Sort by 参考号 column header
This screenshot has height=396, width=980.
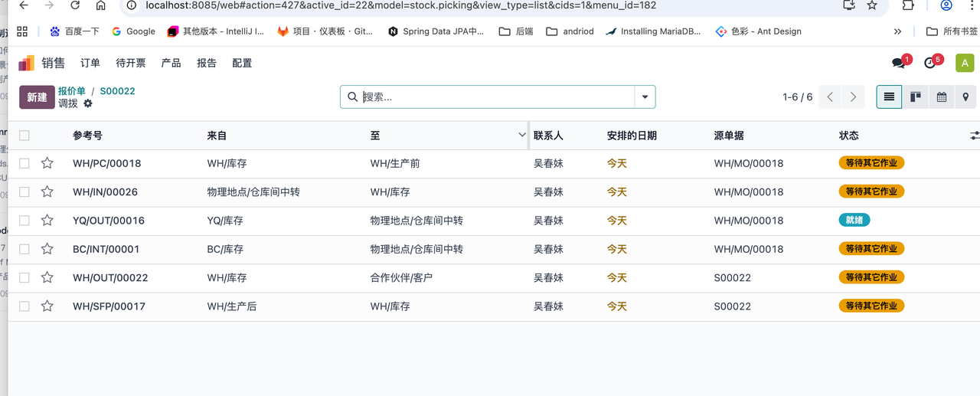88,136
